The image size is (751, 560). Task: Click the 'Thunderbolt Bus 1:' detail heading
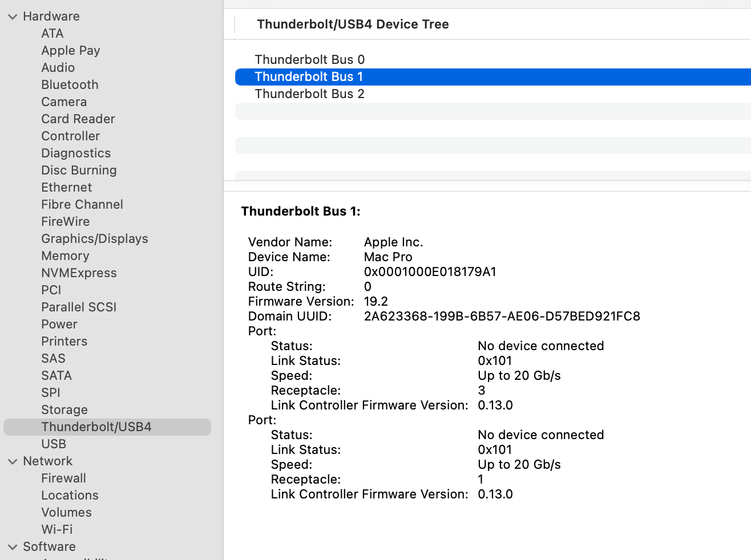301,212
